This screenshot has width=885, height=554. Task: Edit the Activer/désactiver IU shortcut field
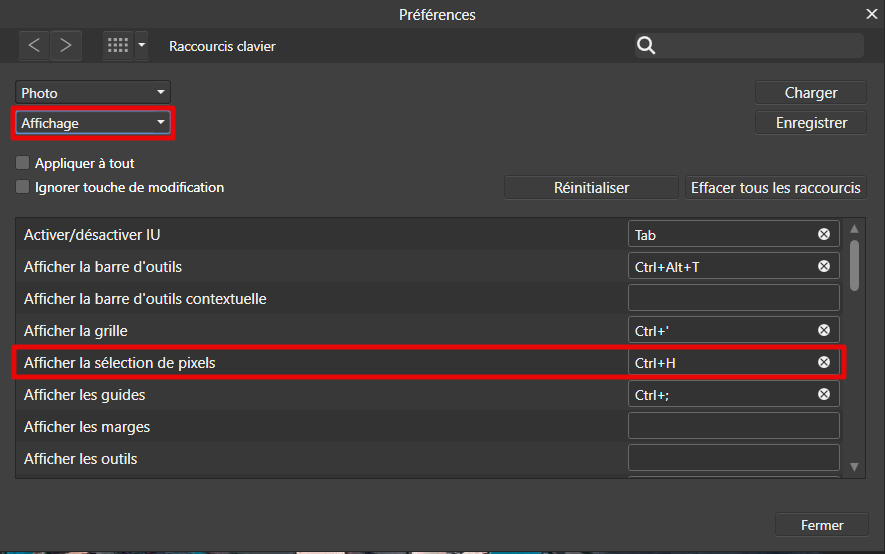click(733, 234)
